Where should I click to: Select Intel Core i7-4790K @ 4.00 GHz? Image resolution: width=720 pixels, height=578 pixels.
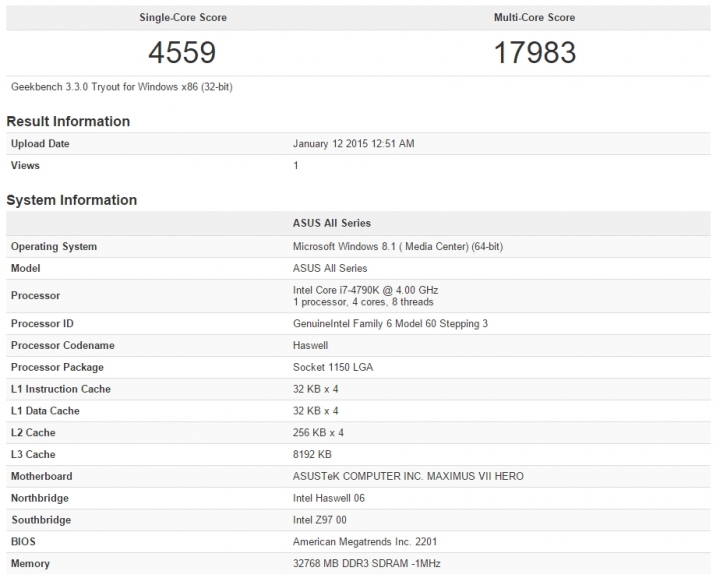[x=366, y=290]
